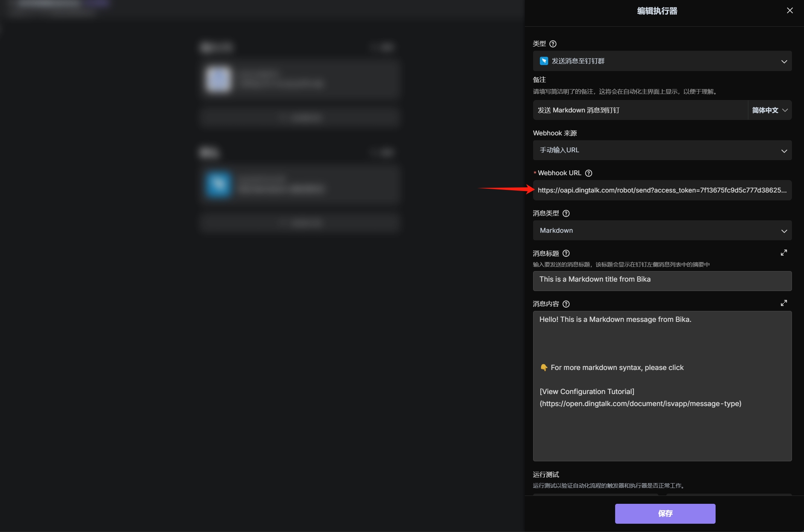Click the 运行测试 section label
The height and width of the screenshot is (532, 804).
coord(546,474)
